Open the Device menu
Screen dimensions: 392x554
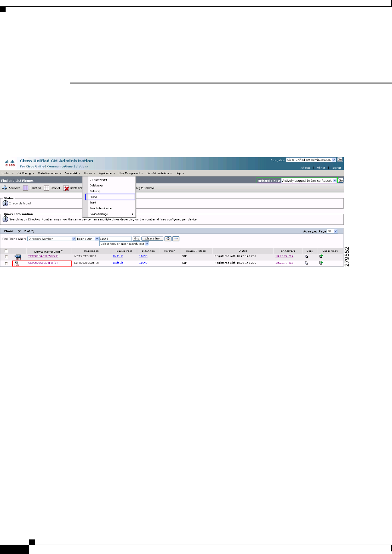(x=90, y=173)
